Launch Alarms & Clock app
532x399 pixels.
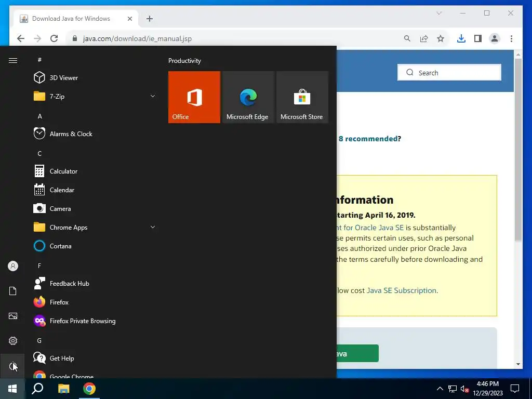point(95,134)
